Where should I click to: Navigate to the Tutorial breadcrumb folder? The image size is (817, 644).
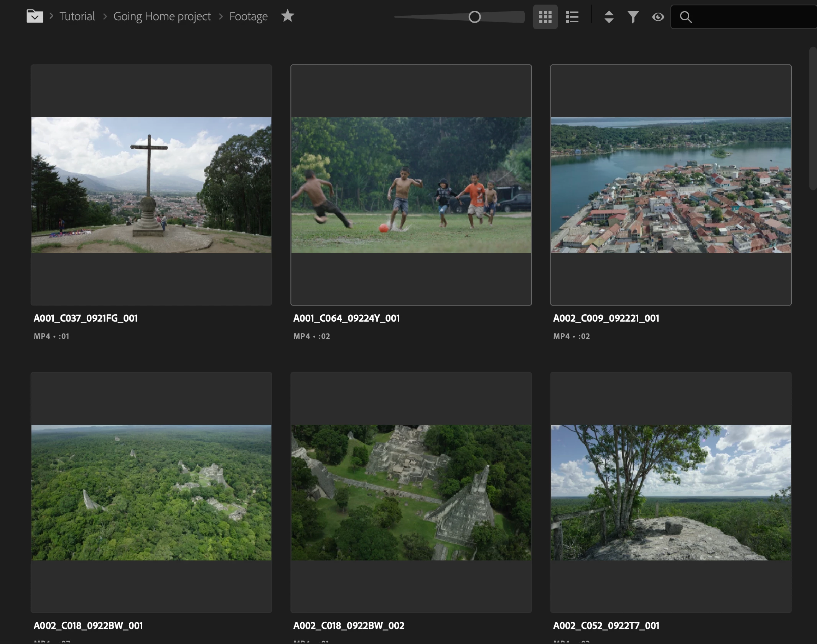77,16
